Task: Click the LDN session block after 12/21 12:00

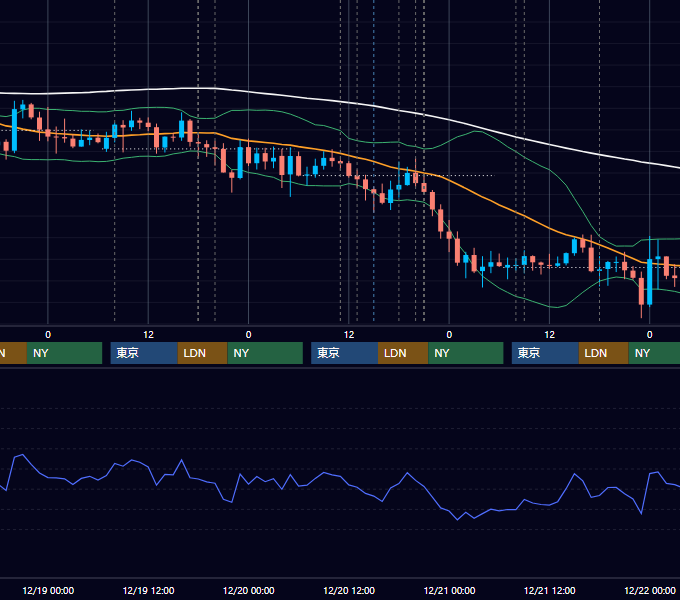Action: pyautogui.click(x=603, y=353)
